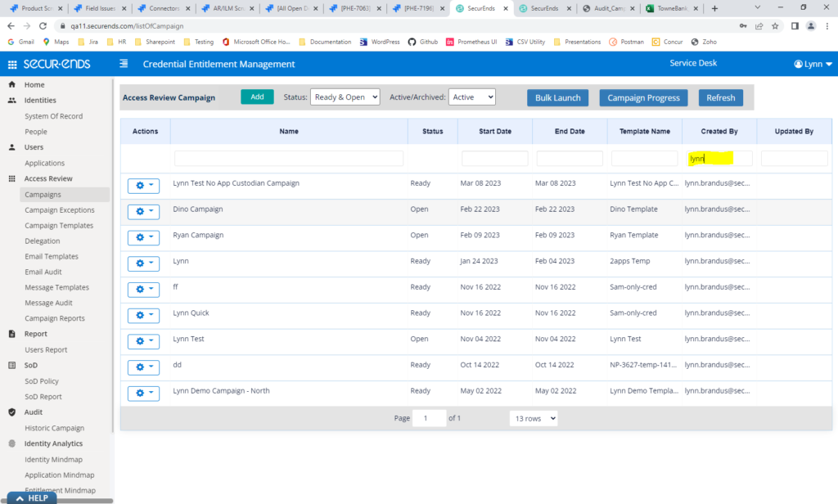Click the Created By filter field containing lynn
Screen dimensions: 838x504
[719, 158]
